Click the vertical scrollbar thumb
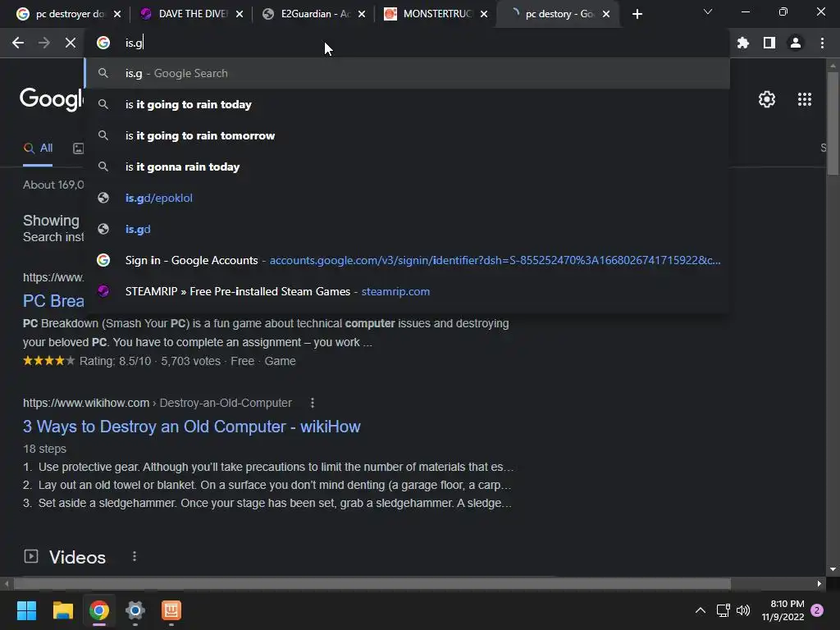 pos(833,123)
